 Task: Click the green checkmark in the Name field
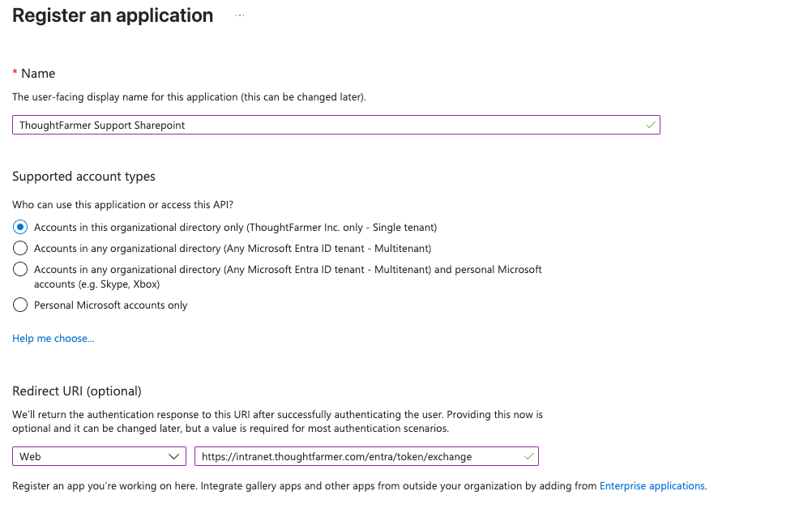pyautogui.click(x=650, y=125)
